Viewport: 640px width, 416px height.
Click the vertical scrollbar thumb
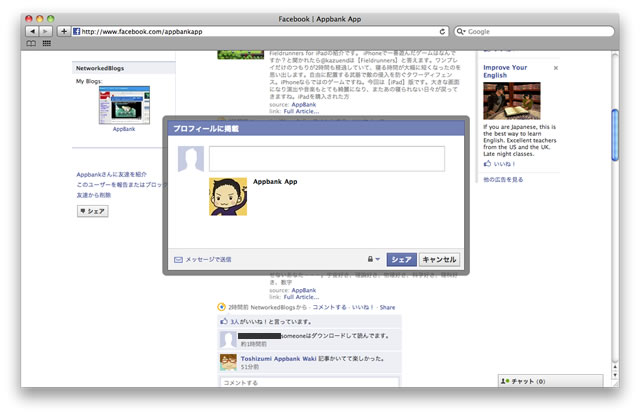click(x=615, y=135)
